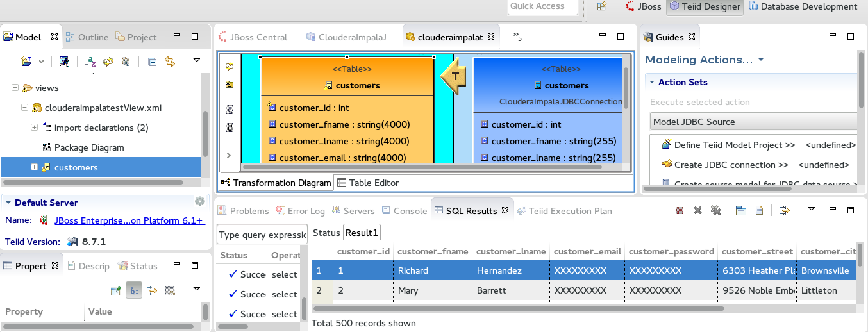Switch to the Outline tab

tap(87, 37)
